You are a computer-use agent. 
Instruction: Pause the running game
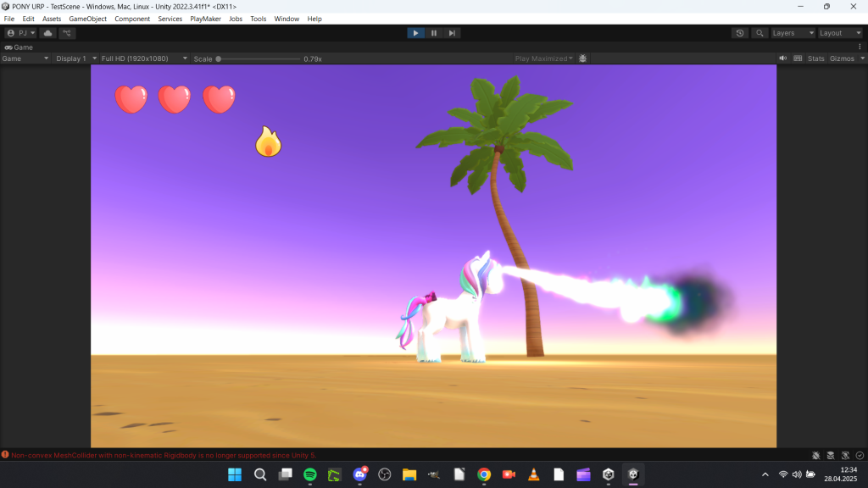(434, 33)
